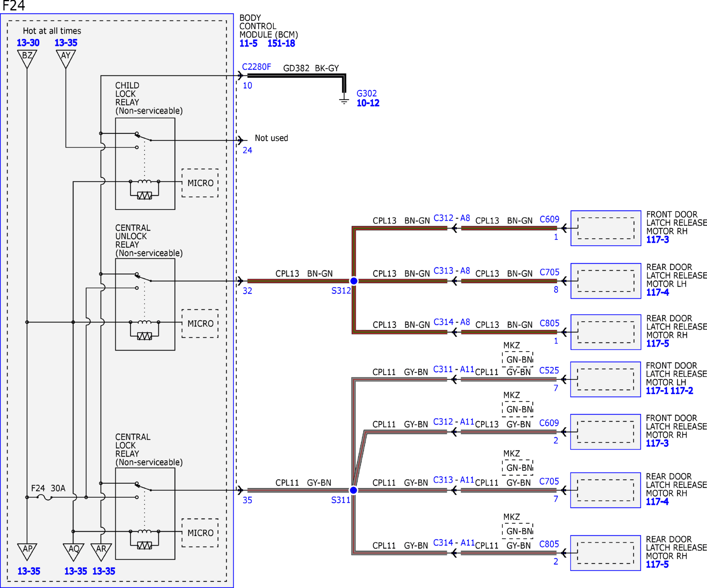This screenshot has width=707, height=588.
Task: Select the S311 splice label
Action: pos(341,500)
